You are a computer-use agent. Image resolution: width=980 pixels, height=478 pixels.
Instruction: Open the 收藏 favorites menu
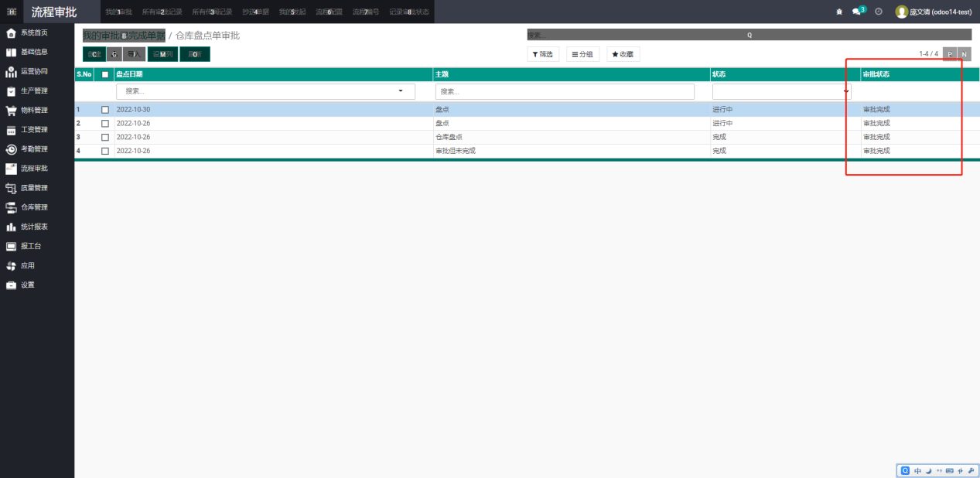tap(623, 54)
